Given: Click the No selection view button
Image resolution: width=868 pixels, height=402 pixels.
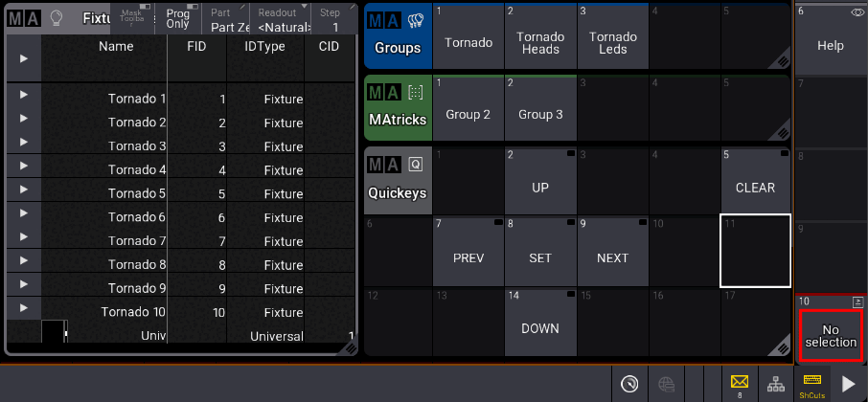Looking at the screenshot, I should point(830,334).
